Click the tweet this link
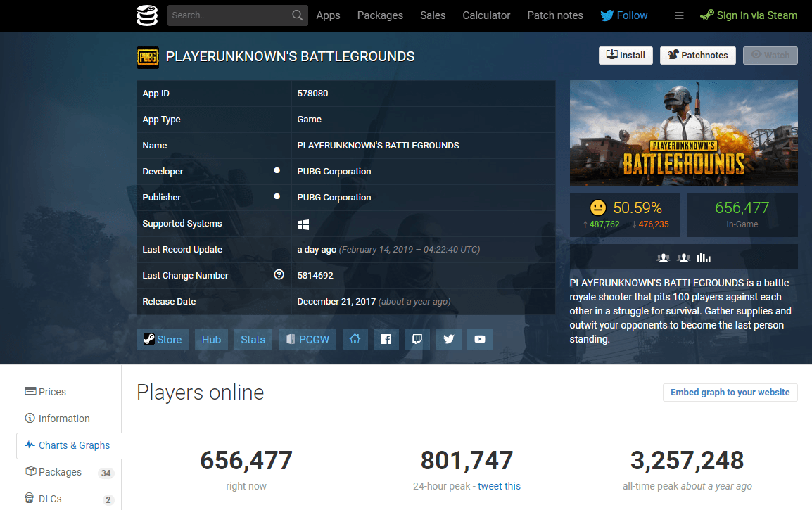The height and width of the screenshot is (510, 812). [x=499, y=486]
